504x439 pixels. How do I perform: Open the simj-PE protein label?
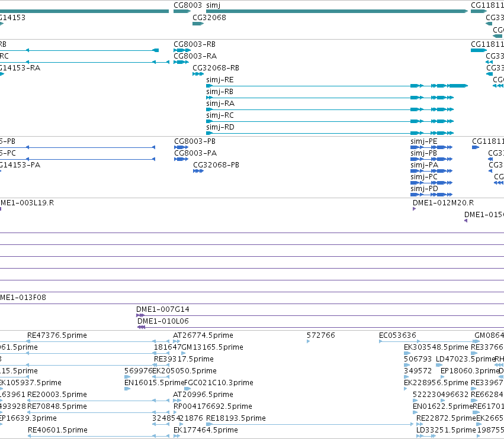coord(424,141)
